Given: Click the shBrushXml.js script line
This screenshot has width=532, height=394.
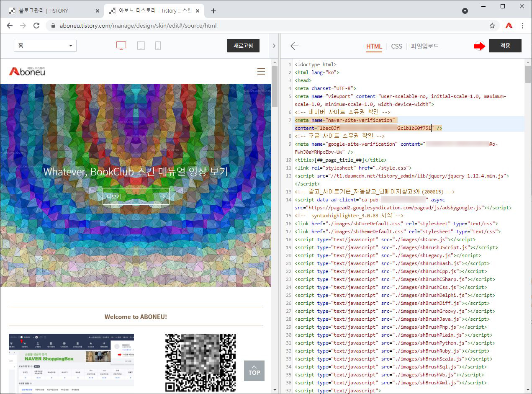Looking at the screenshot, I should point(391,383).
